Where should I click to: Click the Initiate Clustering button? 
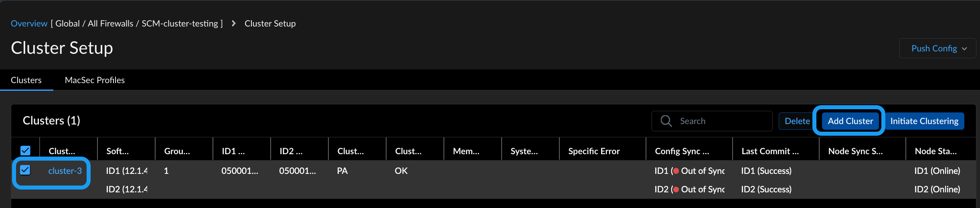(x=924, y=121)
